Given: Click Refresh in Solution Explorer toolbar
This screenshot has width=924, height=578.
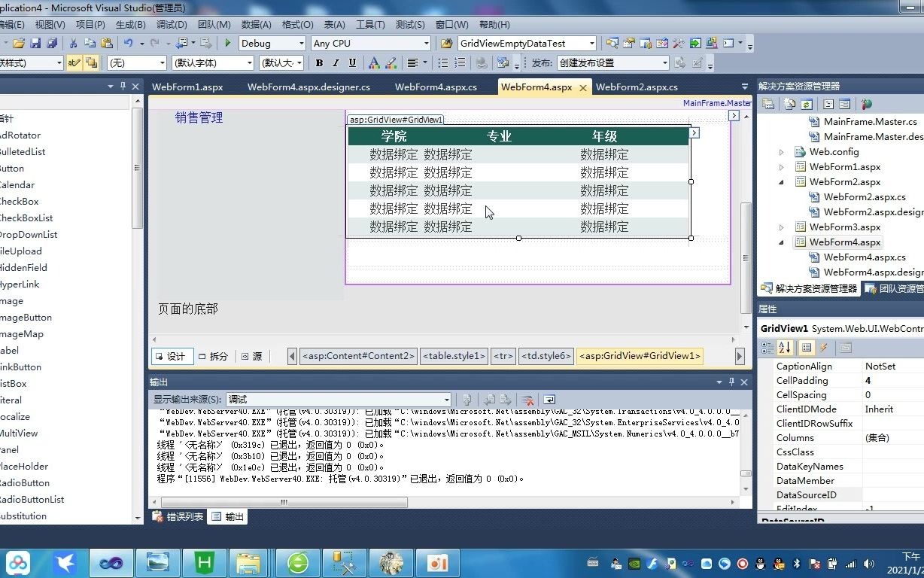Looking at the screenshot, I should 806,104.
